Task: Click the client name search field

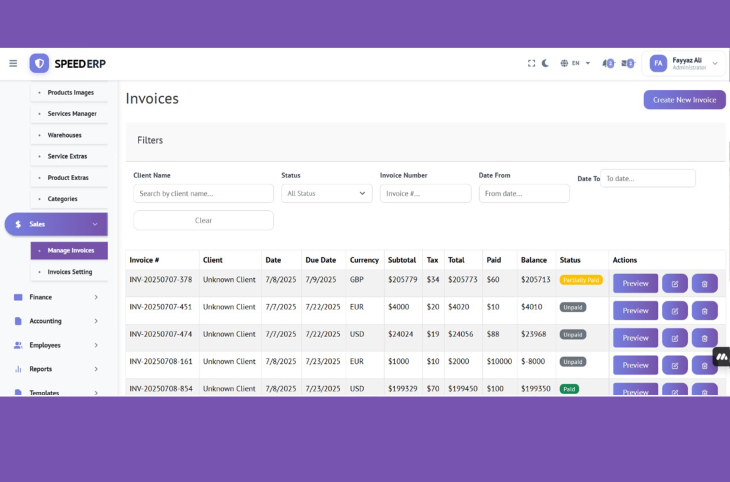Action: click(x=203, y=193)
